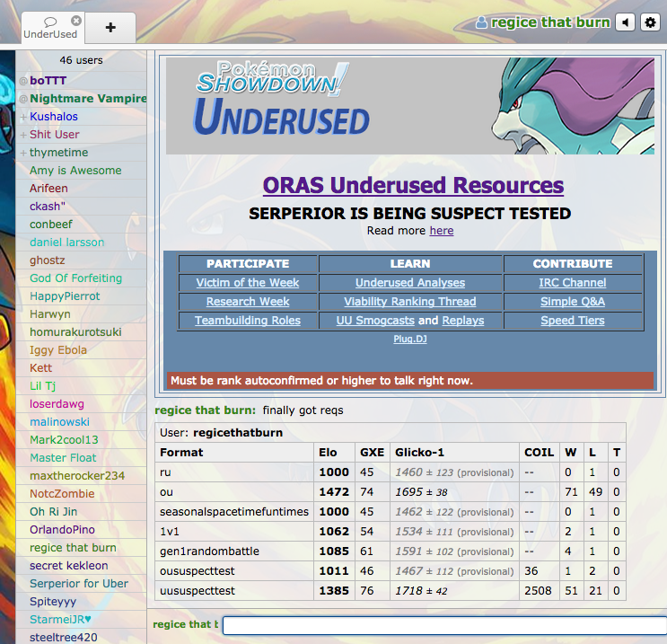The image size is (667, 644).
Task: Open Speed Tiers link
Action: 573,321
